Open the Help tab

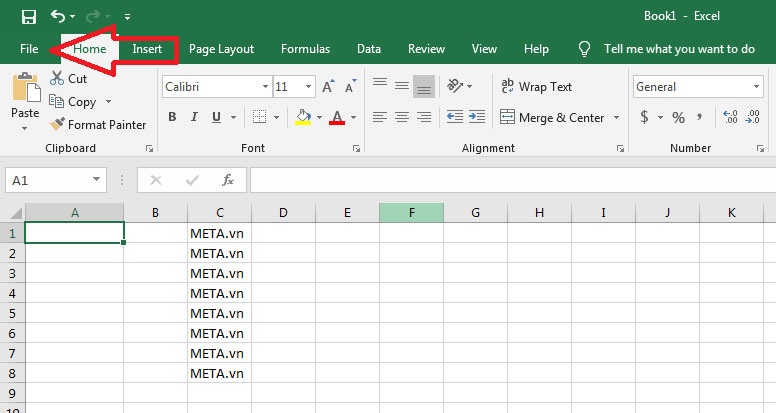pyautogui.click(x=536, y=48)
